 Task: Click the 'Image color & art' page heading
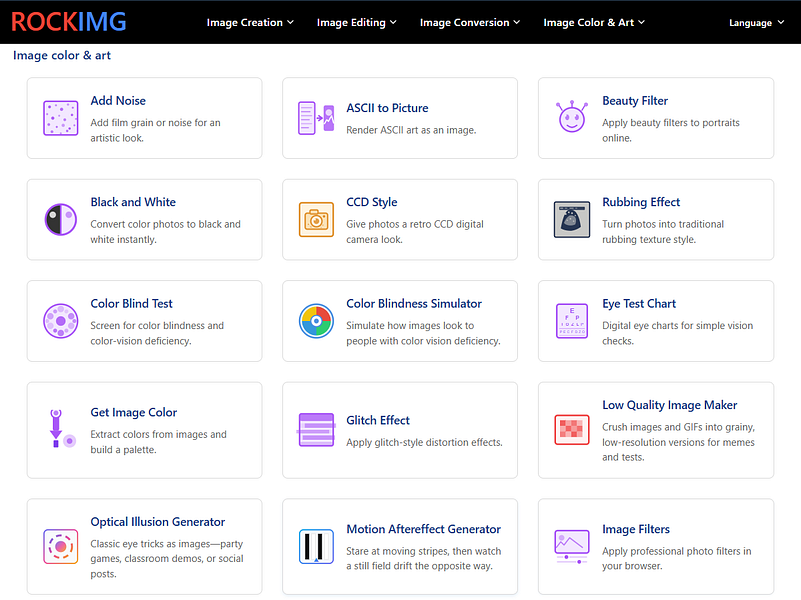coord(62,55)
